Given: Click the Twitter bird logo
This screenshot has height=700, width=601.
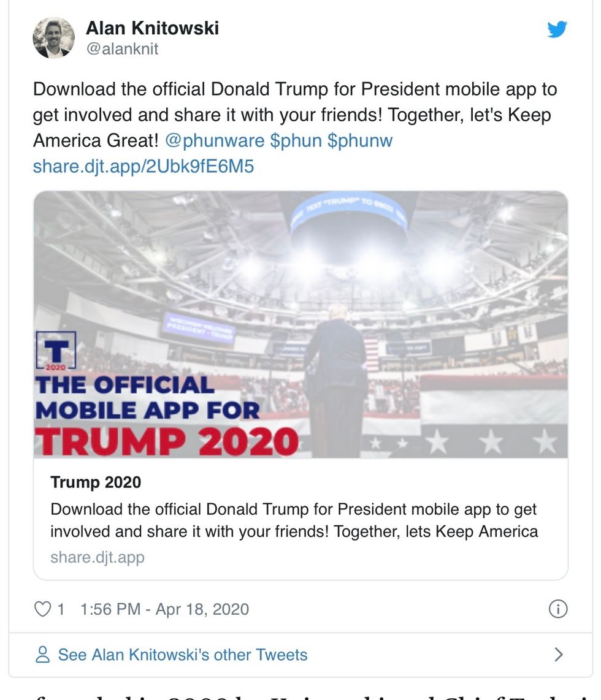Looking at the screenshot, I should tap(557, 29).
